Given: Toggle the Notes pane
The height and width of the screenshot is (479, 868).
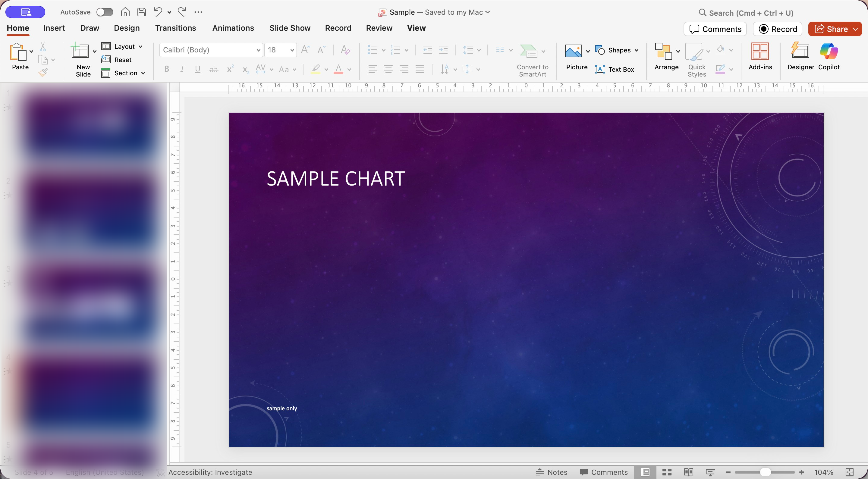Looking at the screenshot, I should [x=552, y=472].
